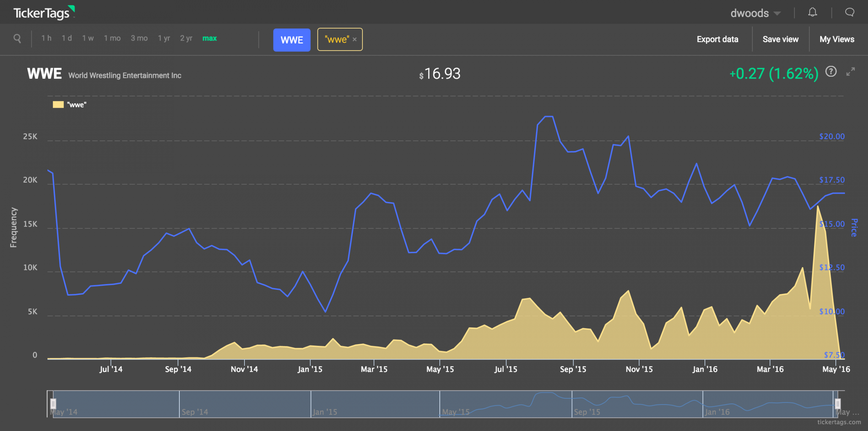868x431 pixels.
Task: Remove the "wwe" tag with x
Action: 355,39
